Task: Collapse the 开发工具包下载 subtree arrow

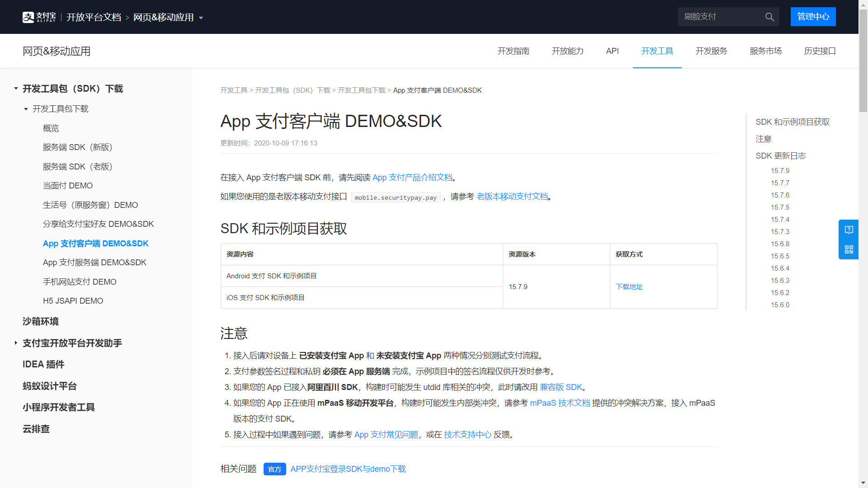Action: point(26,109)
